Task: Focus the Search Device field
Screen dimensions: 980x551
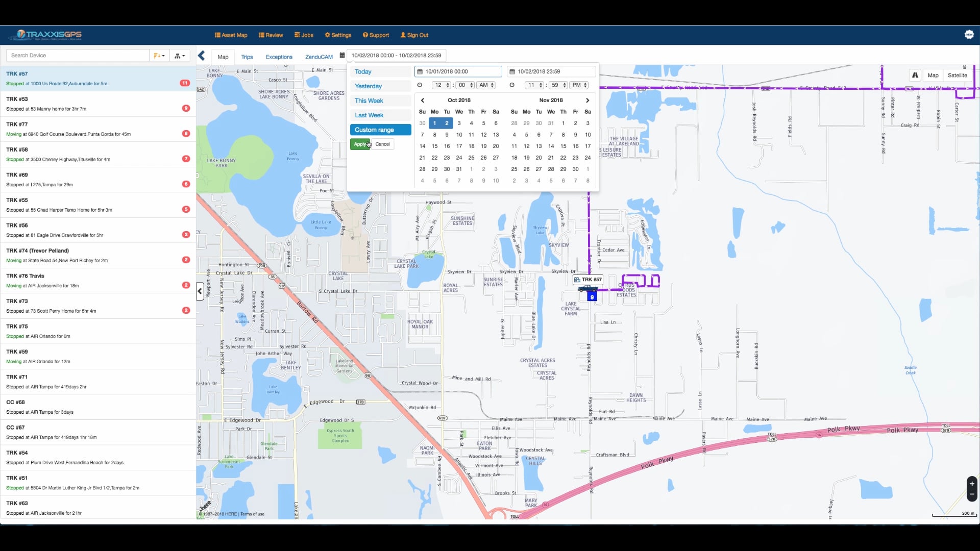Action: (x=78, y=56)
